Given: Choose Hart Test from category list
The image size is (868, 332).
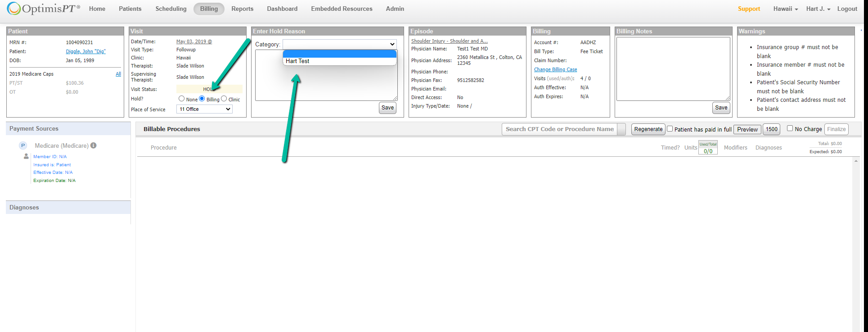Looking at the screenshot, I should pos(340,61).
